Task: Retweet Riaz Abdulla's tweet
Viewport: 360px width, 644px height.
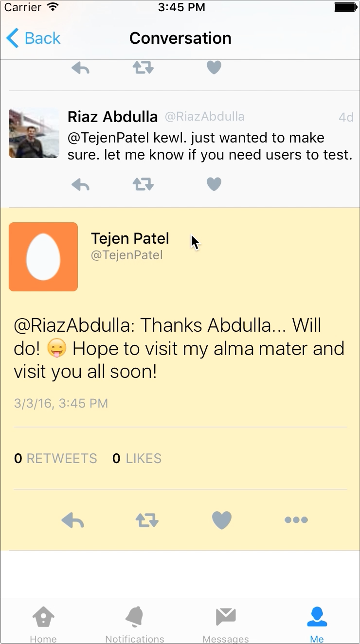Action: coord(143,184)
